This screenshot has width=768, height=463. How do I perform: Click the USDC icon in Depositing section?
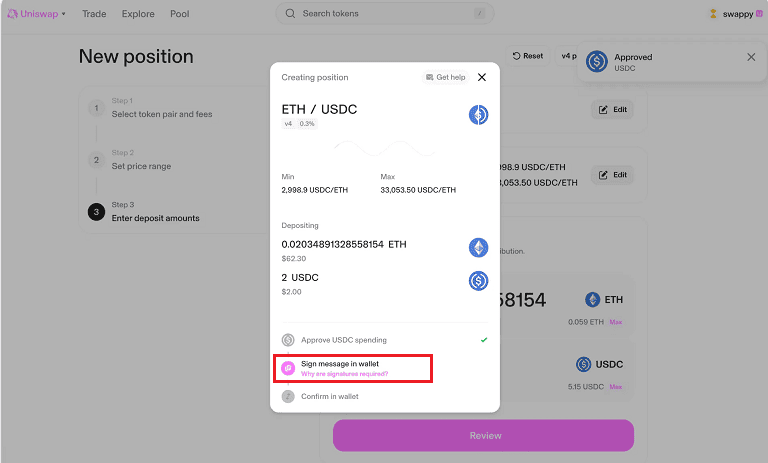(x=479, y=281)
